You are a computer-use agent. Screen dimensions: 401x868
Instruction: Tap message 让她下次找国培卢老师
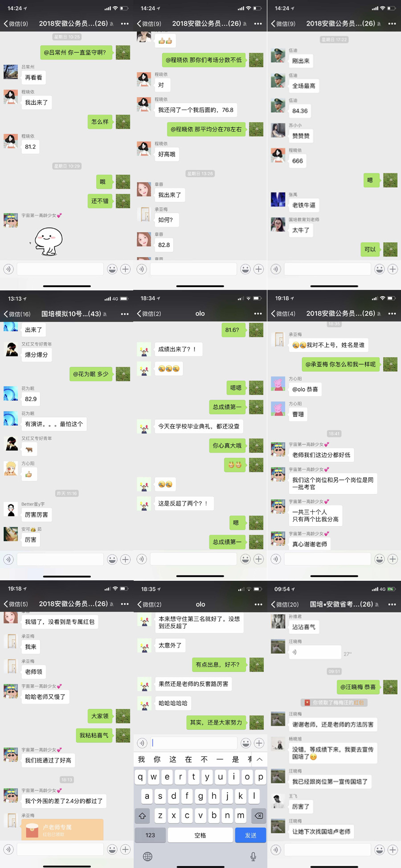click(x=321, y=831)
